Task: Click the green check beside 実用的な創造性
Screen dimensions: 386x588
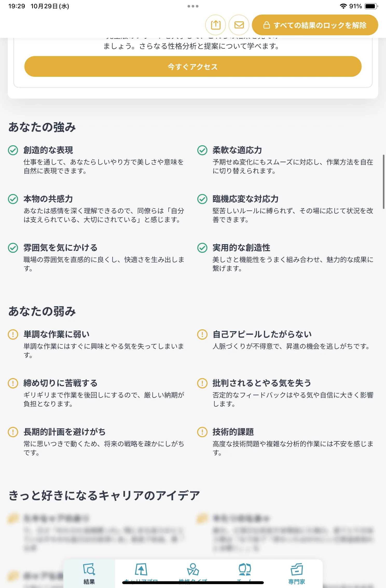Action: tap(202, 248)
